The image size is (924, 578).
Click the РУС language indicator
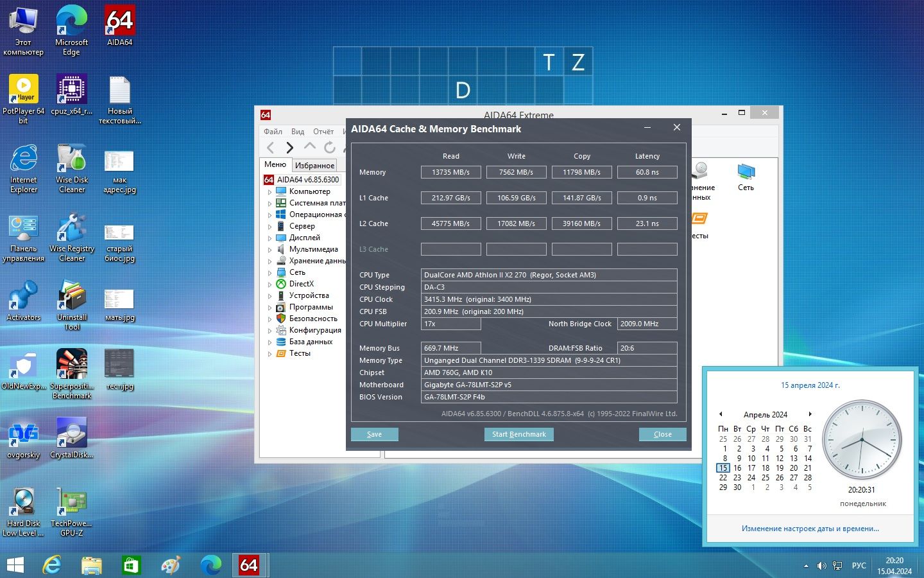click(859, 566)
